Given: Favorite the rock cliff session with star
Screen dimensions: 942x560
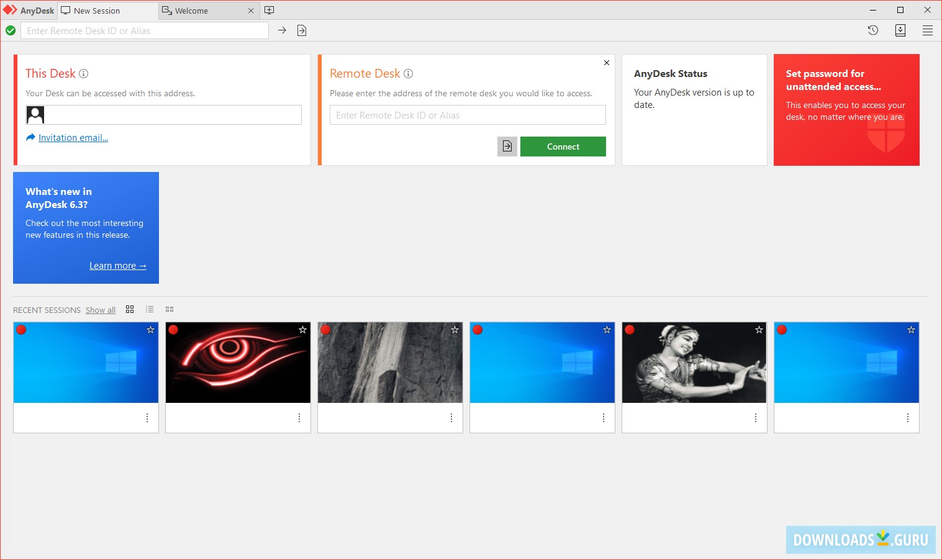Looking at the screenshot, I should click(x=455, y=330).
